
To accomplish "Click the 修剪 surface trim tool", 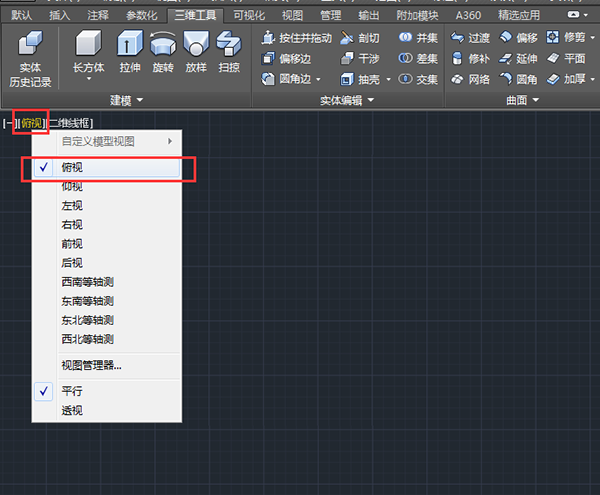I will [x=566, y=37].
